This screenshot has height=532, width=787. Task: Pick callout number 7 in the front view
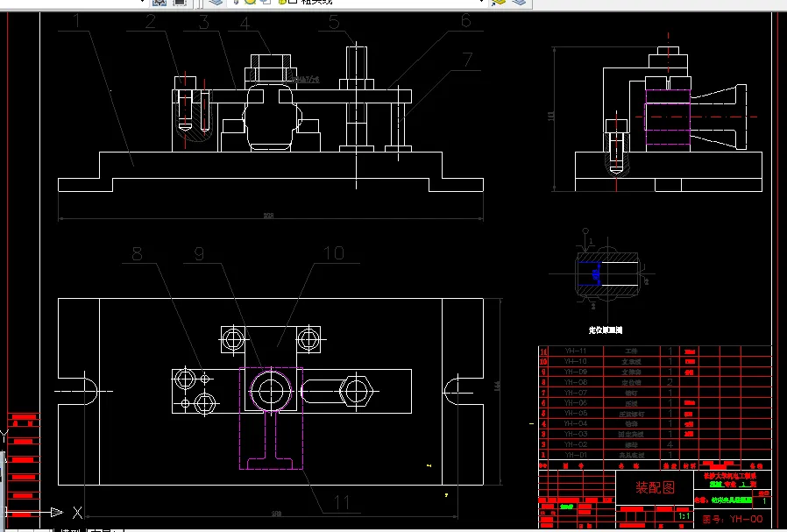click(x=467, y=60)
